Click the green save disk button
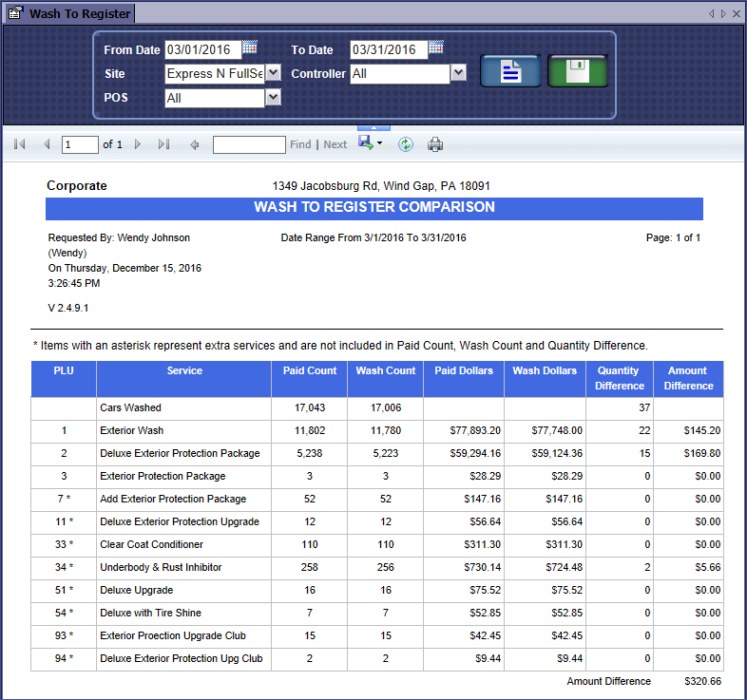Screen dimensions: 747x700 tap(577, 72)
